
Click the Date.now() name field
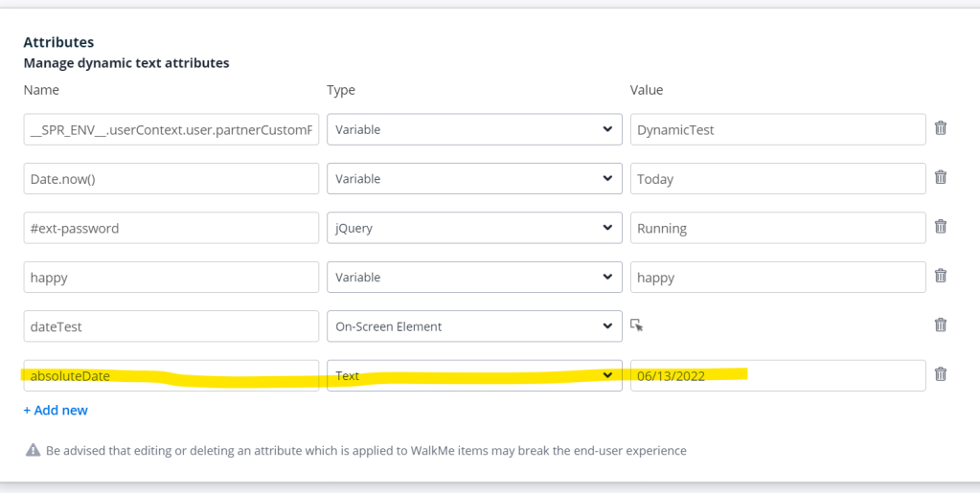point(171,179)
